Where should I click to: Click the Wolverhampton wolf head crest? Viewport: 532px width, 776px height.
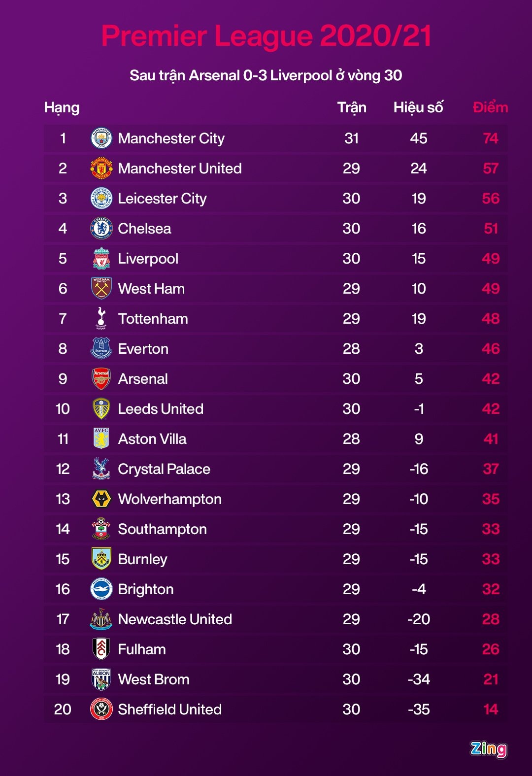coord(101,499)
